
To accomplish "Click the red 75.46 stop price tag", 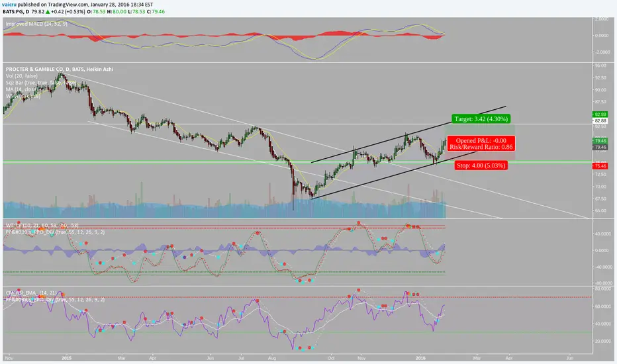I will [600, 166].
